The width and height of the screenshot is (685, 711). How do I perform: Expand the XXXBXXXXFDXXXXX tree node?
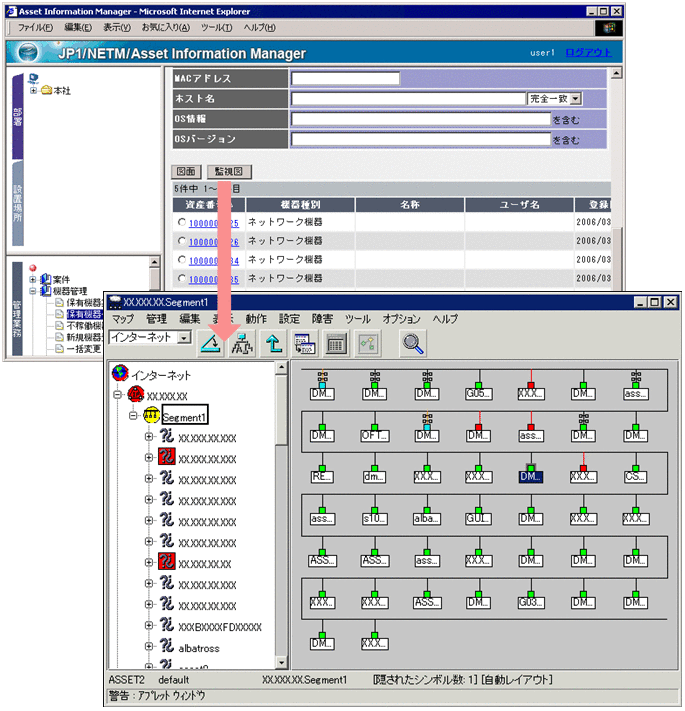pos(149,625)
